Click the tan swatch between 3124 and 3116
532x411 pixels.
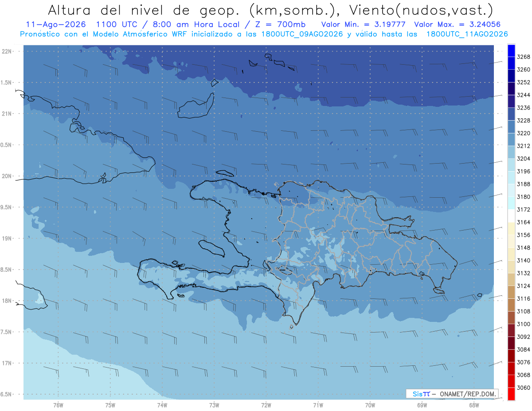(511, 292)
